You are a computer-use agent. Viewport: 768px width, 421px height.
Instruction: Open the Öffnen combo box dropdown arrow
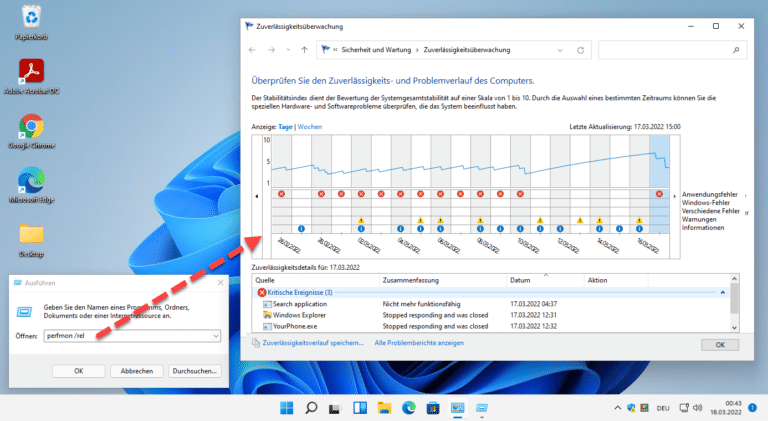pos(216,336)
